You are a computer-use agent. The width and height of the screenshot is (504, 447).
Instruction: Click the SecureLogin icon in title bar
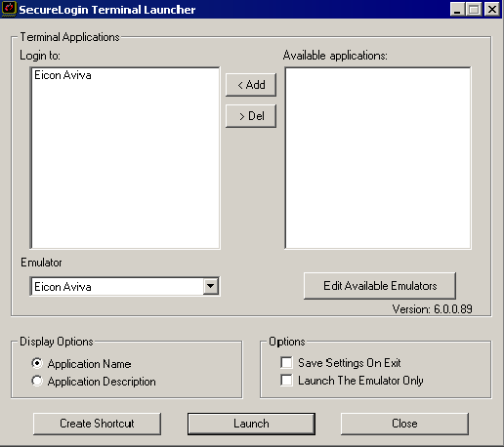tap(9, 9)
